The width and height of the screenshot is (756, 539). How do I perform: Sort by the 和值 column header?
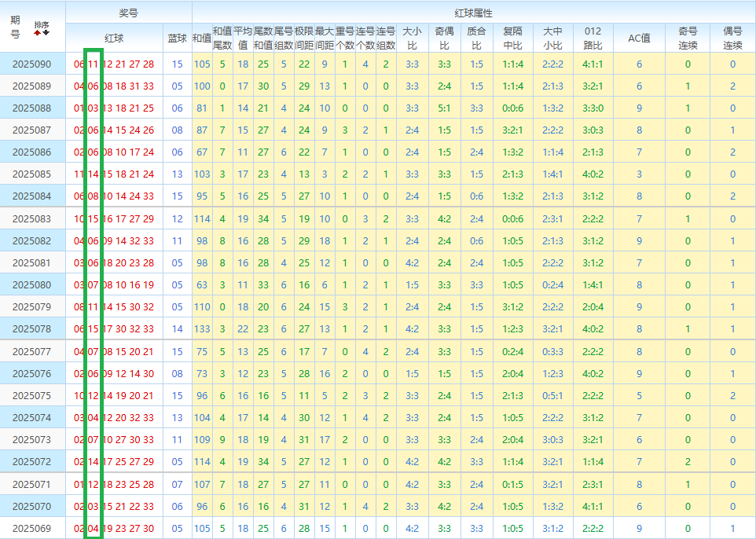[x=202, y=38]
